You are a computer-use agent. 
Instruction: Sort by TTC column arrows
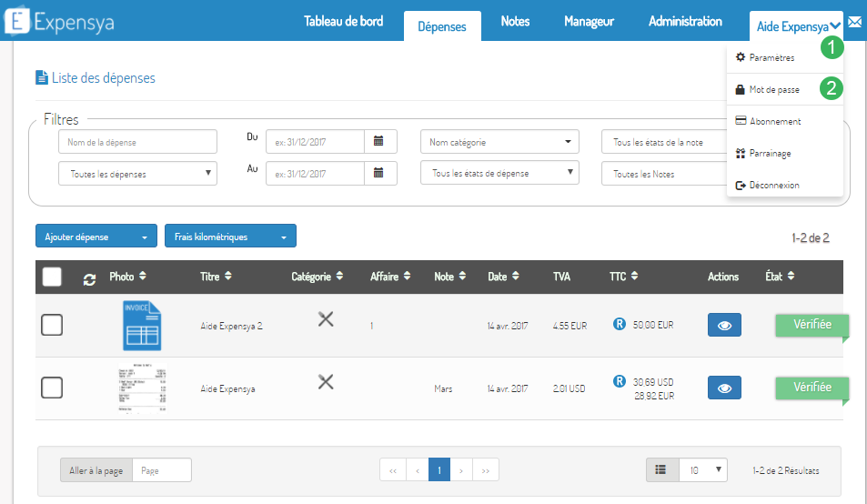point(634,276)
